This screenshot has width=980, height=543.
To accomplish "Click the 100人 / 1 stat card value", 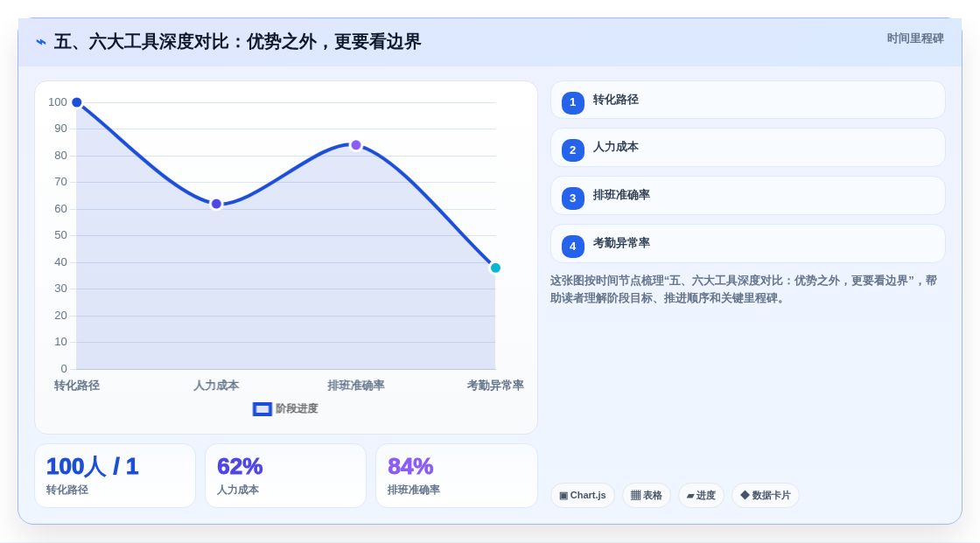I will 92,467.
